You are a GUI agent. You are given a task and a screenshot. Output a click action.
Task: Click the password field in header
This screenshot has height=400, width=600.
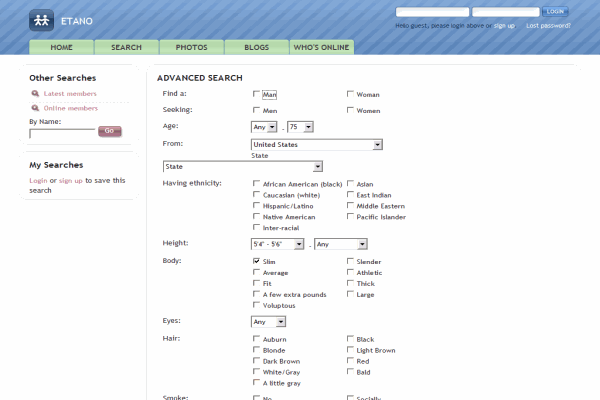pyautogui.click(x=506, y=12)
